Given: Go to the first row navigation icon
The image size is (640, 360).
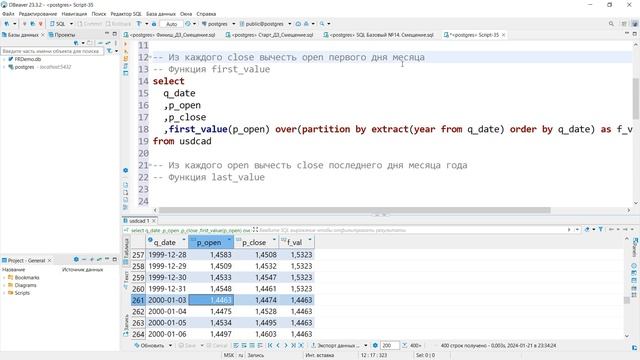Looking at the screenshot, I should 270,345.
